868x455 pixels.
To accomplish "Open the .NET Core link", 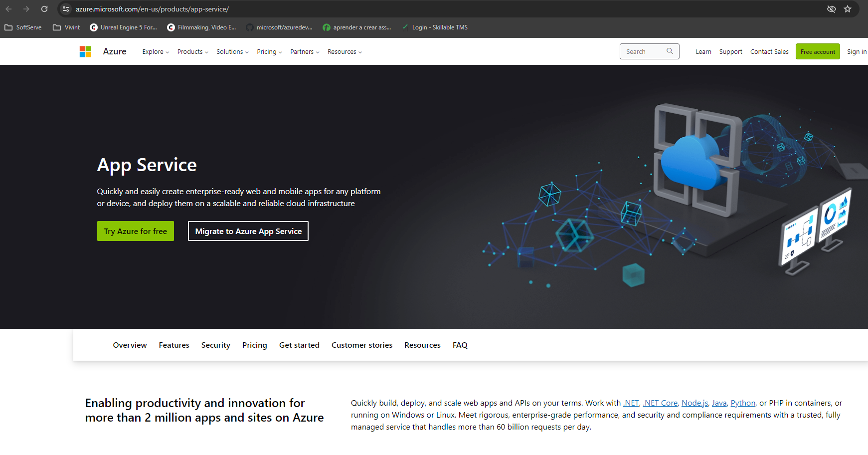I will point(660,403).
